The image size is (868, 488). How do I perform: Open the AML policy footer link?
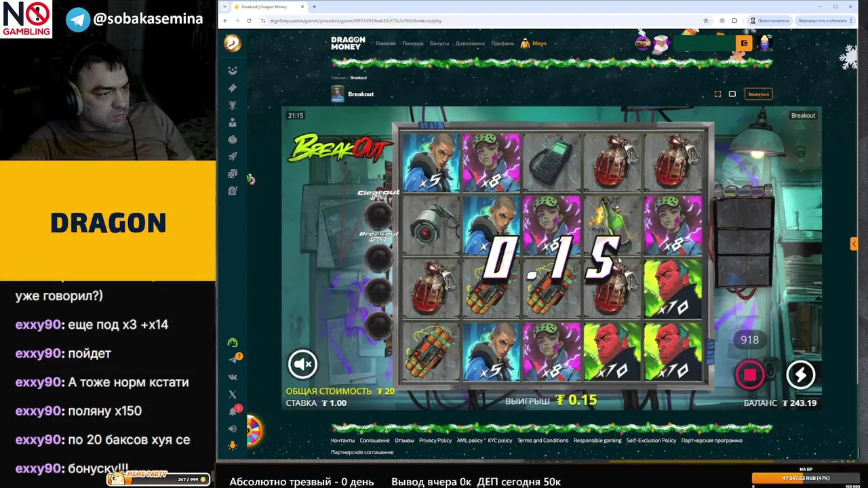(x=469, y=441)
